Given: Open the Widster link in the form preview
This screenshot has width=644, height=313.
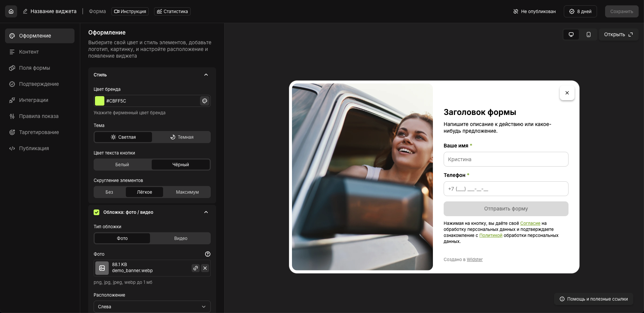Looking at the screenshot, I should pos(474,259).
